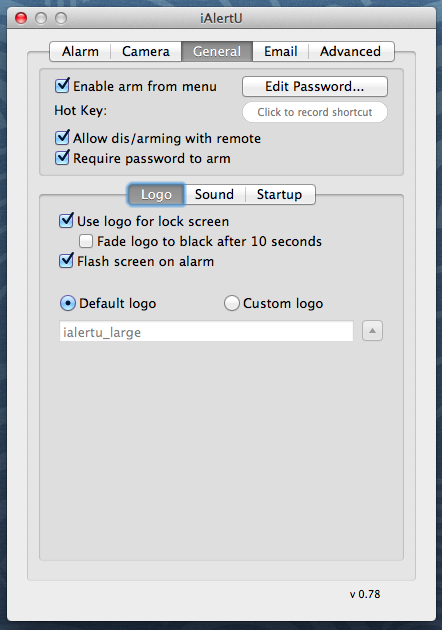The height and width of the screenshot is (630, 442).
Task: Open the Email tab
Action: point(280,51)
